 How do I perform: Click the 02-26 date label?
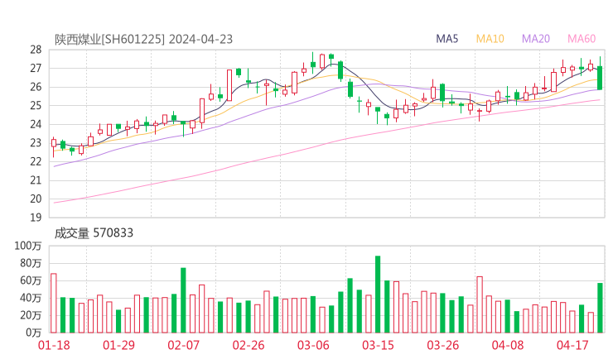click(249, 345)
